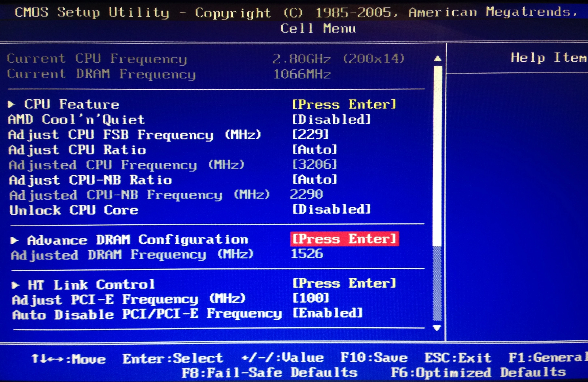Select highlighted Press Enter for DRAM Configuration
This screenshot has height=382, width=588.
(x=344, y=239)
